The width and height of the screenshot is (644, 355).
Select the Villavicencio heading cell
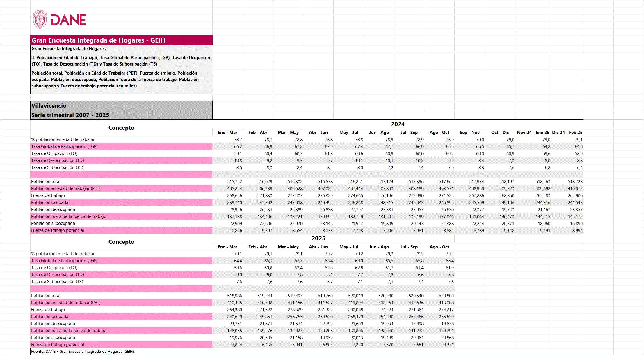coord(49,106)
